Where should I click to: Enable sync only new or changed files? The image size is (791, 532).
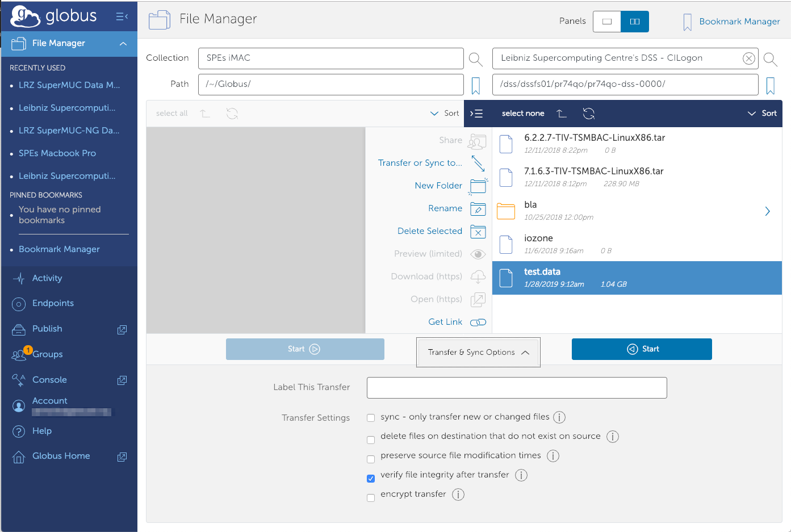pos(371,418)
